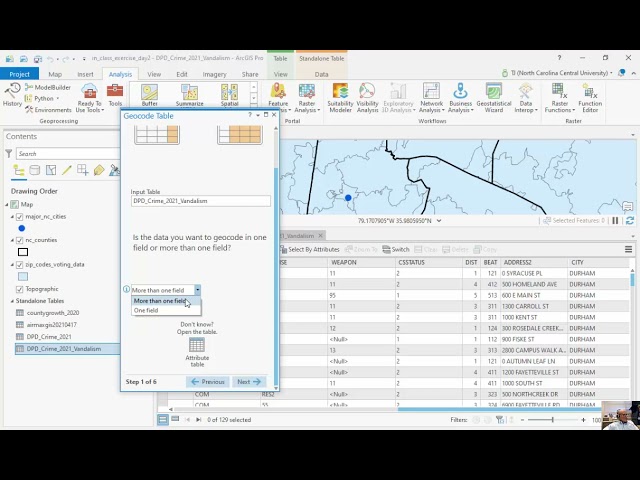Collapse the Map group in Contents
640x480 pixels.
coord(7,204)
